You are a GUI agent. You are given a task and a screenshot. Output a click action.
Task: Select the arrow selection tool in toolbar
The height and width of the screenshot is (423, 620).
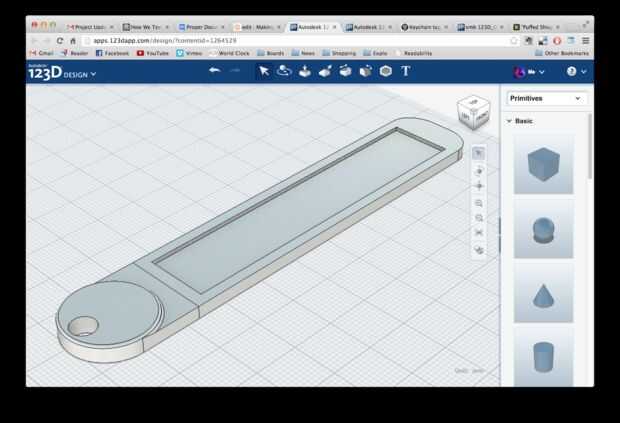[263, 71]
